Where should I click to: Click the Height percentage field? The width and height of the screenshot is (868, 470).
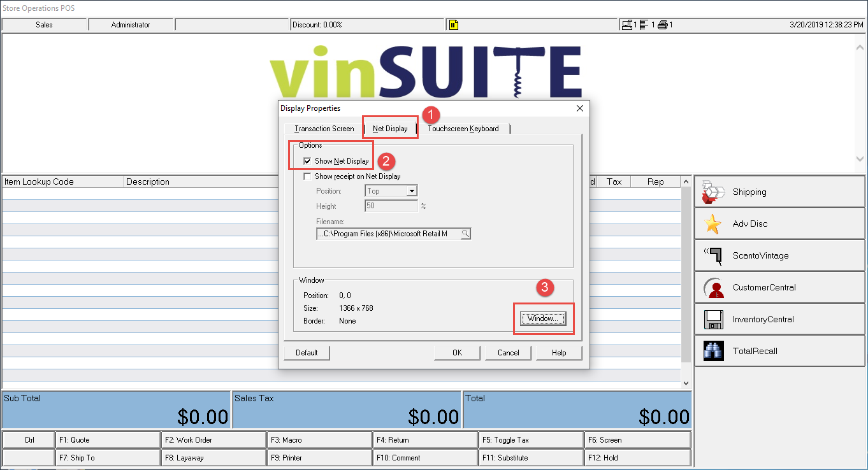(391, 206)
